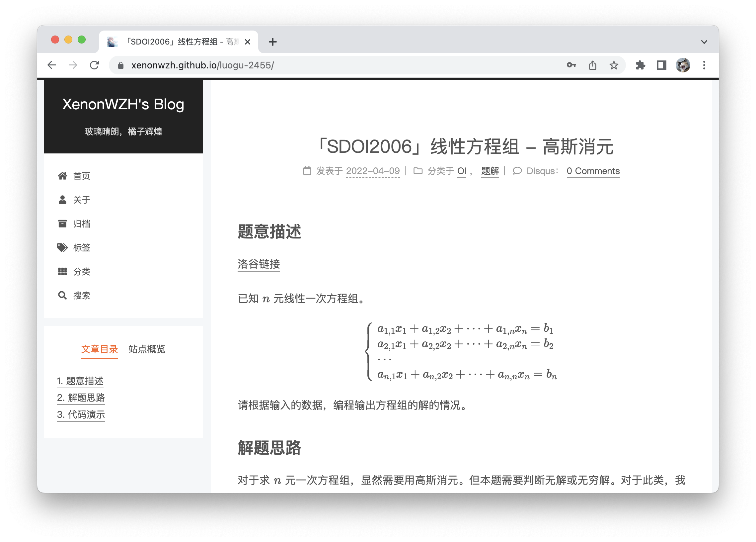Open 分类 via the grid icon
The image size is (756, 542).
point(62,272)
